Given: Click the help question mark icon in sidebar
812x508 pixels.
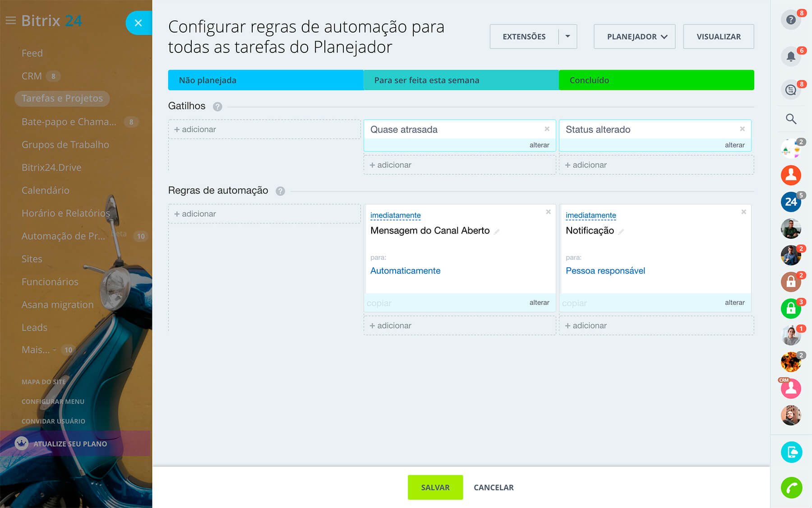Looking at the screenshot, I should [x=790, y=20].
